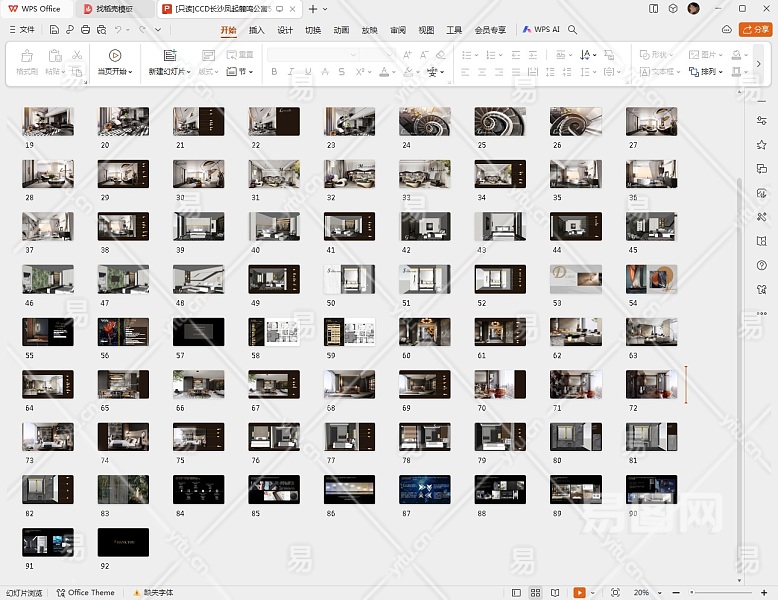Click the new slide icon
This screenshot has width=778, height=600.
[169, 56]
